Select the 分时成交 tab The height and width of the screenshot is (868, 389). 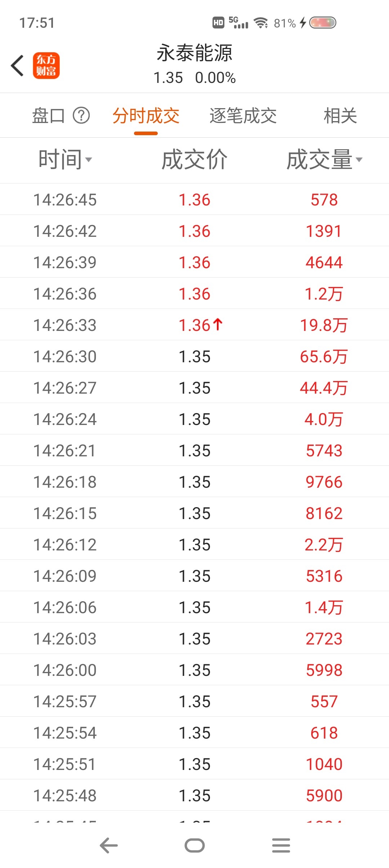pyautogui.click(x=146, y=116)
